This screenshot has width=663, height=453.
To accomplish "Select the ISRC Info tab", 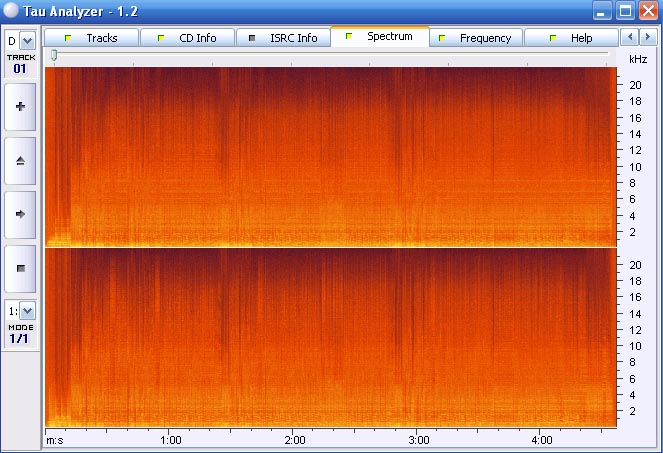I will coord(283,38).
